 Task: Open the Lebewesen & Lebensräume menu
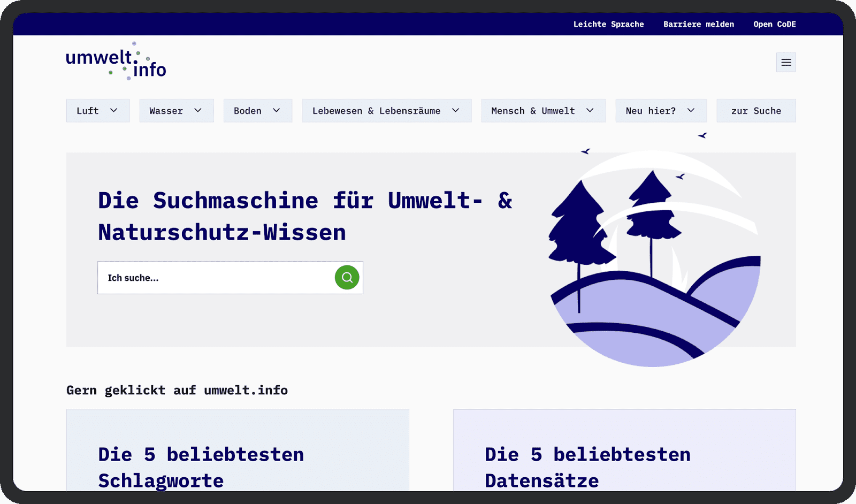point(376,111)
